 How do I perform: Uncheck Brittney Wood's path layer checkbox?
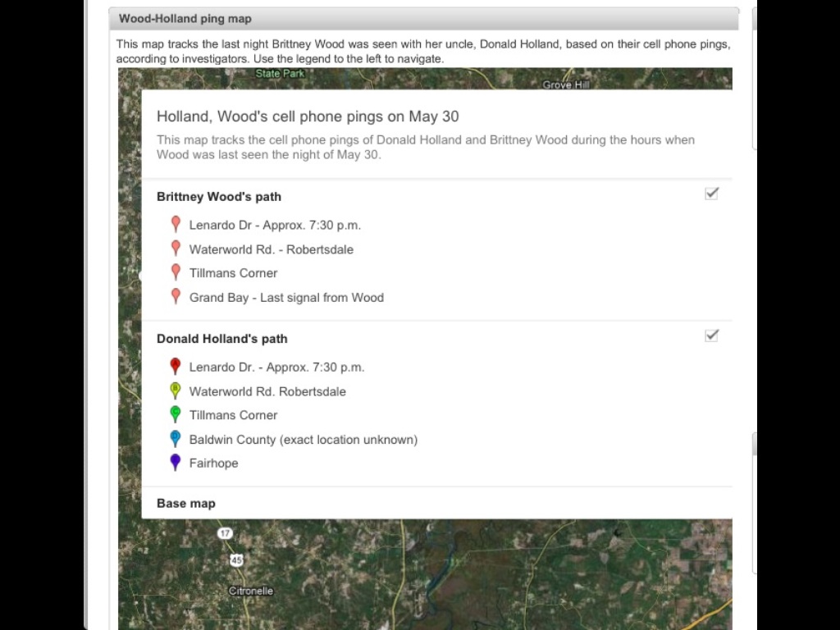click(x=711, y=194)
